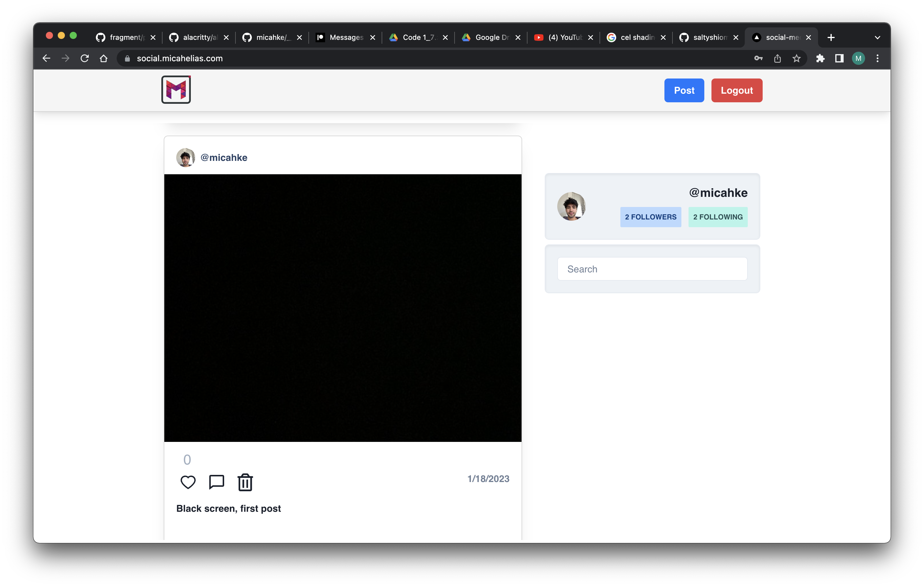Click the M logo in the site header
Image resolution: width=924 pixels, height=587 pixels.
pyautogui.click(x=176, y=90)
